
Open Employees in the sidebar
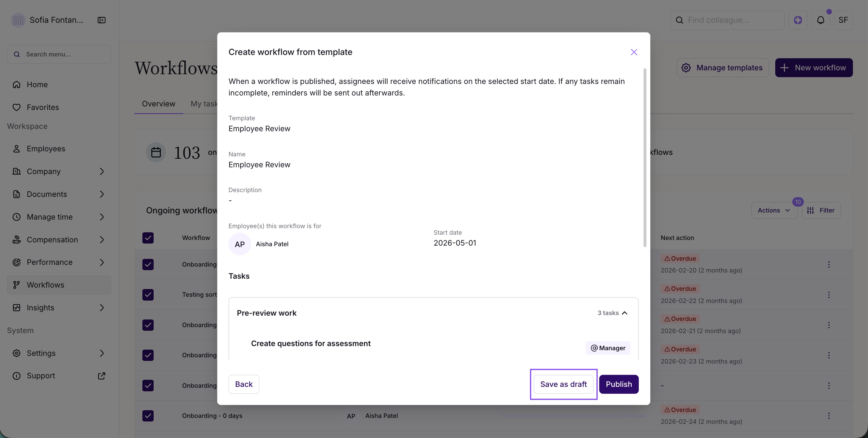46,149
